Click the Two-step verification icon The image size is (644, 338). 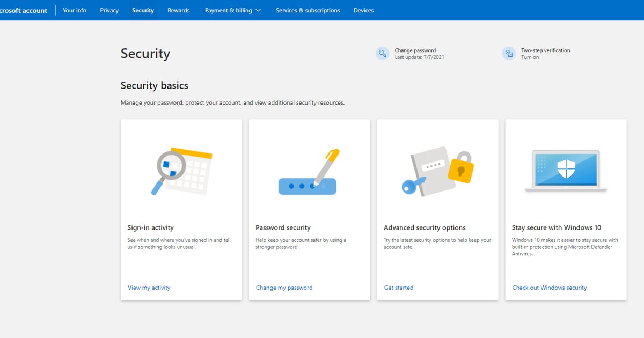tap(509, 53)
